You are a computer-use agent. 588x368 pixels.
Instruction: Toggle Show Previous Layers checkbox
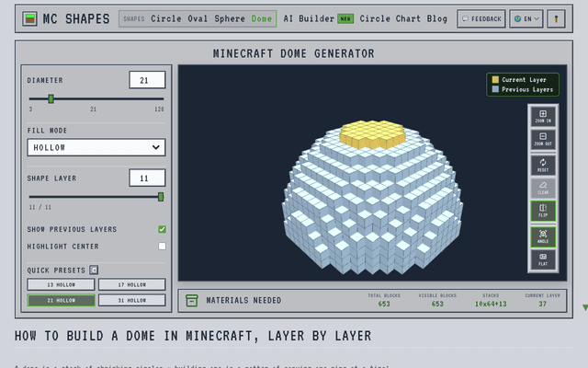coord(162,229)
